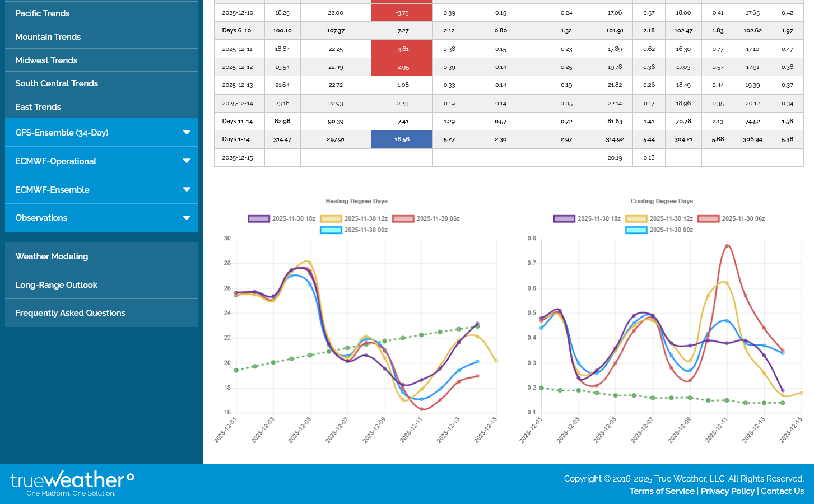Expand the ECMWF-Ensemble dropdown arrow

coord(187,190)
